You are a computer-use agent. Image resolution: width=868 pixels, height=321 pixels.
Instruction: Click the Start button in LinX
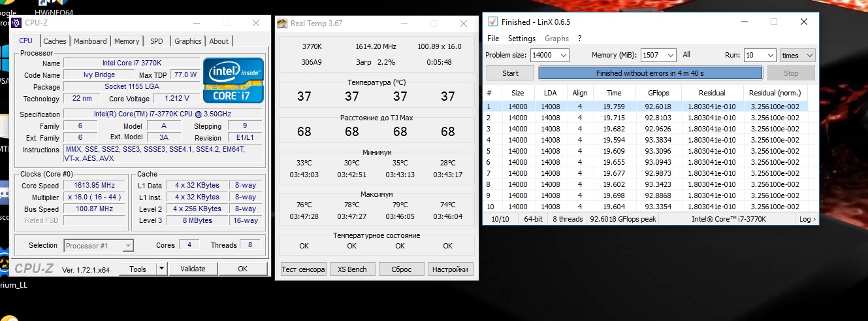point(511,73)
